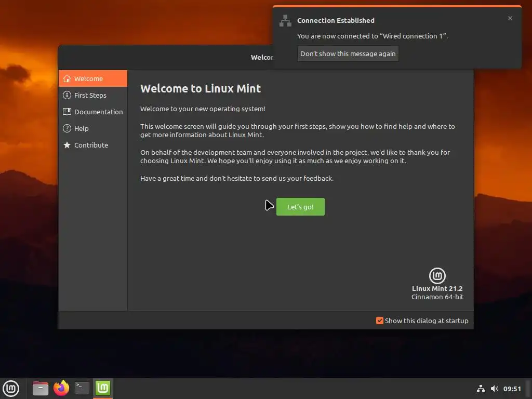Click 'Welcome to your new operating system!' text

203,109
